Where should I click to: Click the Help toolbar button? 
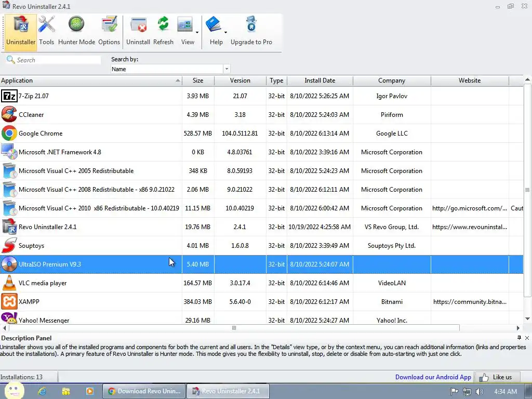pos(216,31)
